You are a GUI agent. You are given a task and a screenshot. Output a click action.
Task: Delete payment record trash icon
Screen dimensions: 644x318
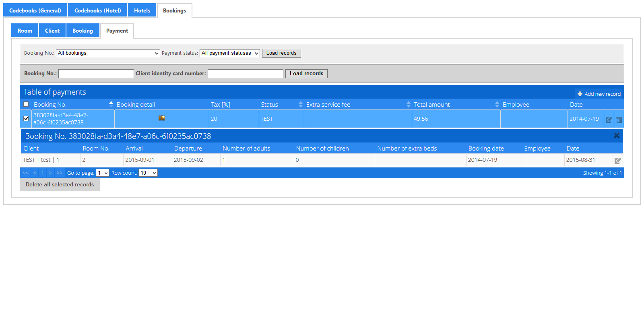point(619,120)
